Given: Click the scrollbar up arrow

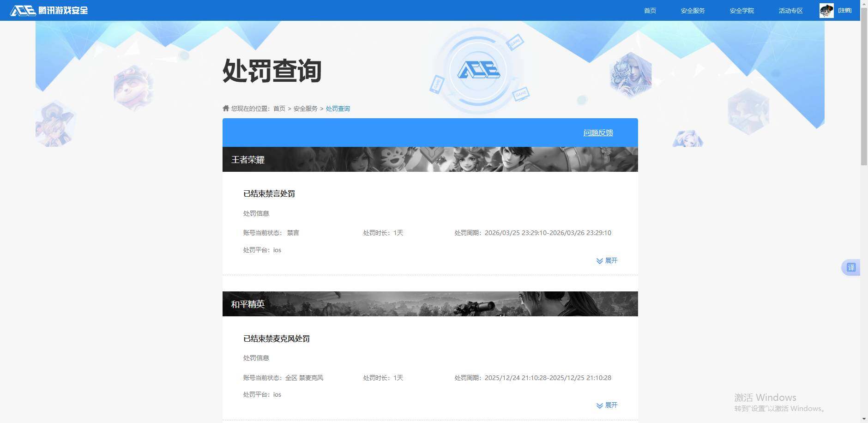Looking at the screenshot, I should [x=864, y=3].
